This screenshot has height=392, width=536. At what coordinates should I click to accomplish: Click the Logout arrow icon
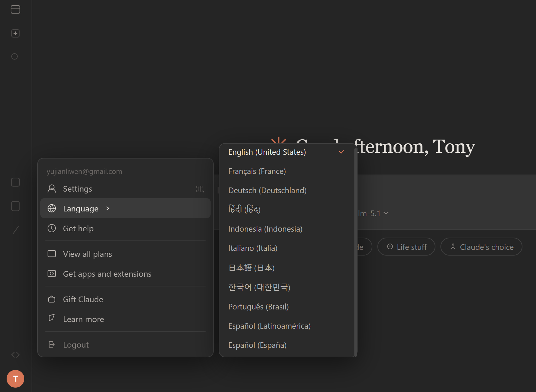click(x=52, y=344)
